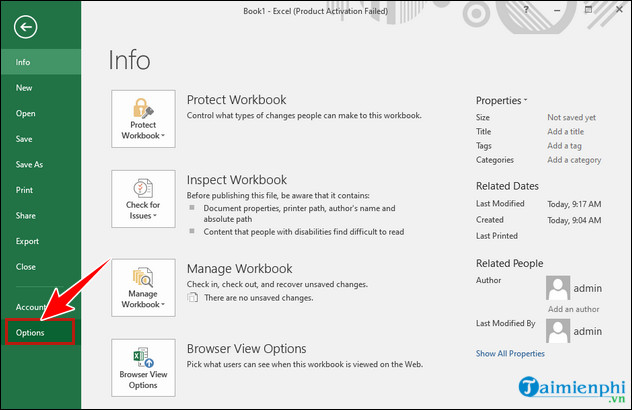
Task: Click the unsaved changes document icon
Action: (x=193, y=298)
